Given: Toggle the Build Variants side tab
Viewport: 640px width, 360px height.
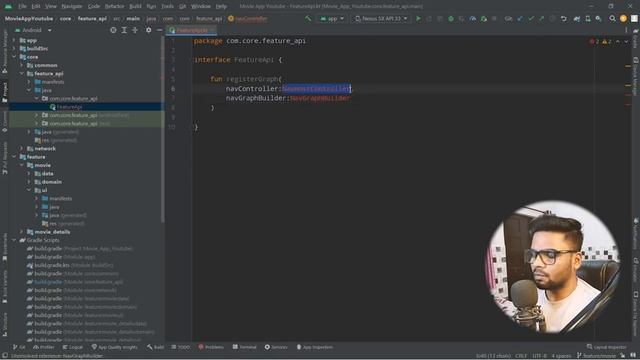Looking at the screenshot, I should 4,287.
